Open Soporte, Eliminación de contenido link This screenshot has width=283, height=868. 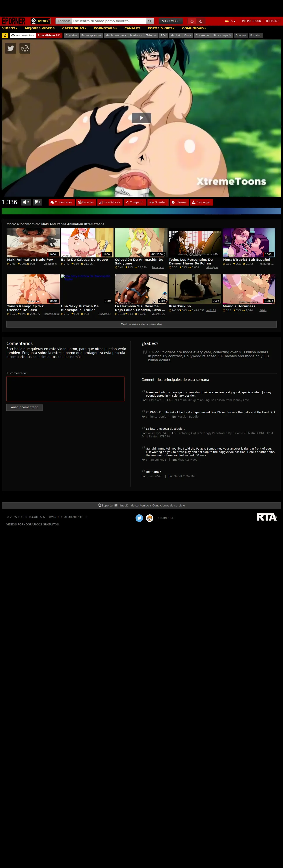[x=141, y=505]
